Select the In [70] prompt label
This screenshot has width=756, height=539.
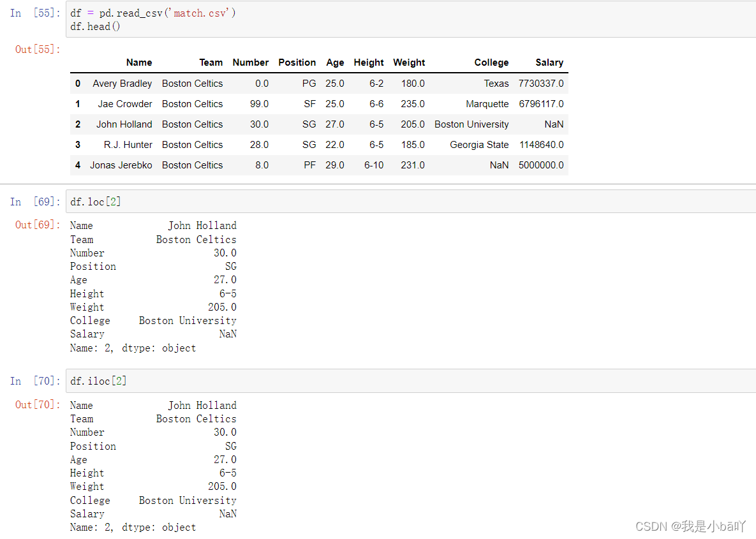pos(35,381)
